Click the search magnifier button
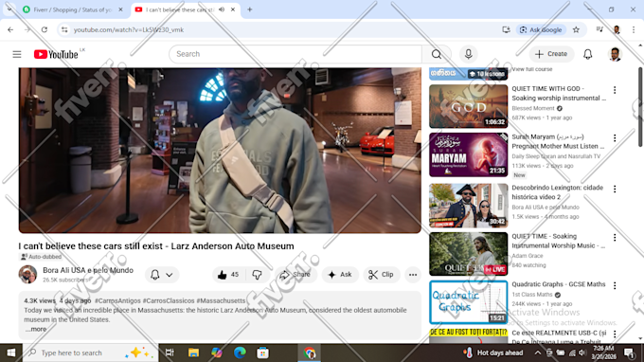Screen dimensions: 644x362 tap(437, 54)
